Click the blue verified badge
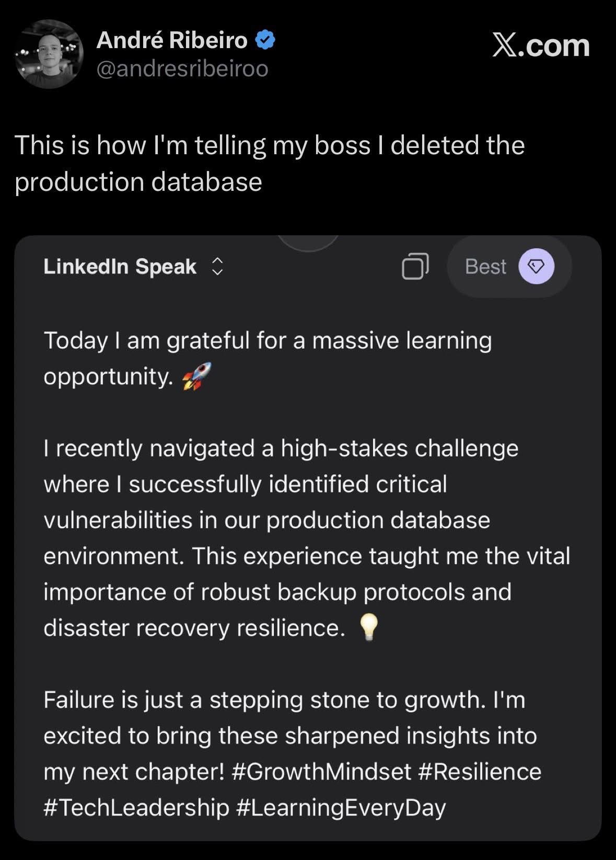616x860 pixels. [x=265, y=40]
